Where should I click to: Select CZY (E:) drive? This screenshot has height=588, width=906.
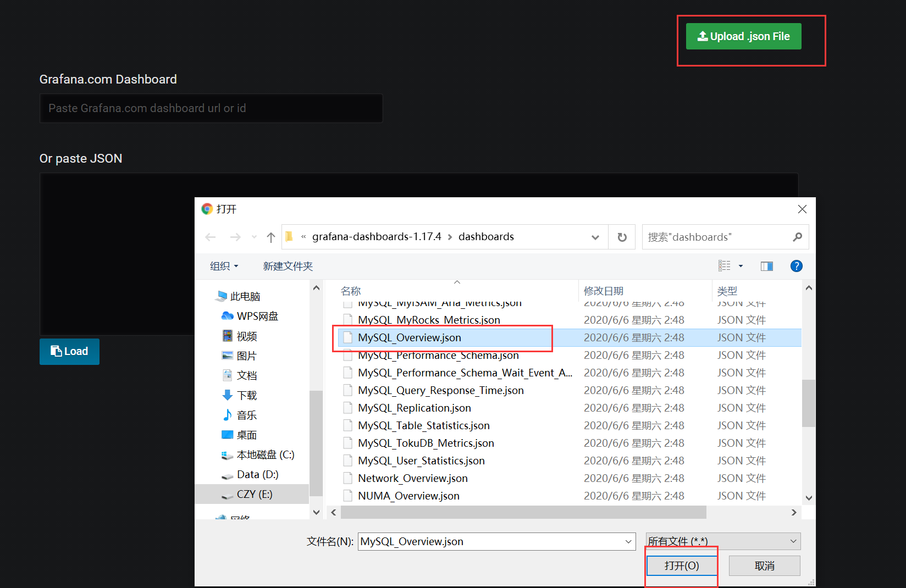[252, 494]
